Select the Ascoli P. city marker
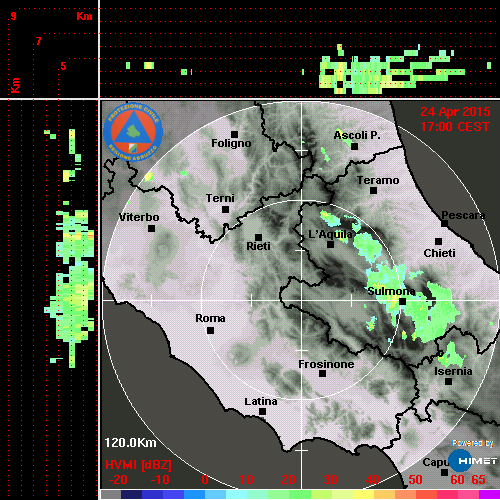 coord(355,146)
